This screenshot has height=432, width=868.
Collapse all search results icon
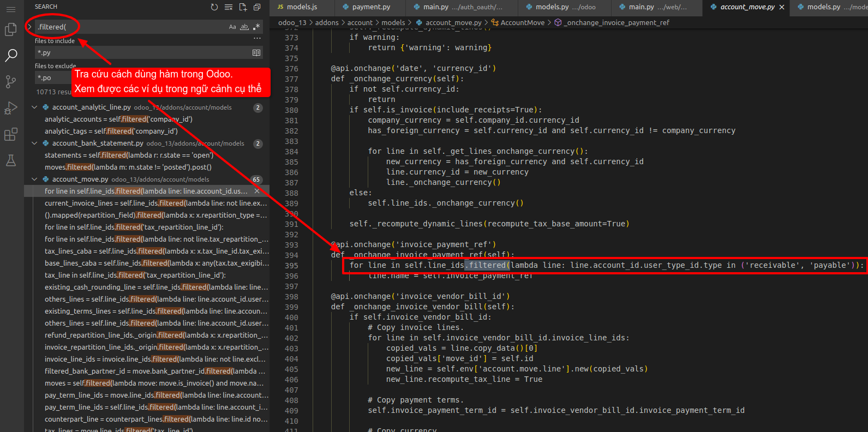coord(257,7)
